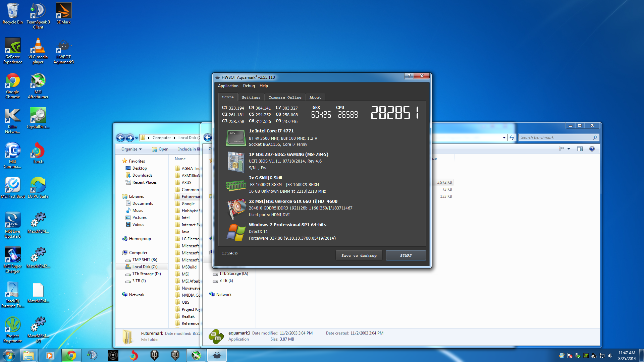Image resolution: width=644 pixels, height=362 pixels.
Task: Open VLC media player desktop shortcut
Action: tap(38, 51)
